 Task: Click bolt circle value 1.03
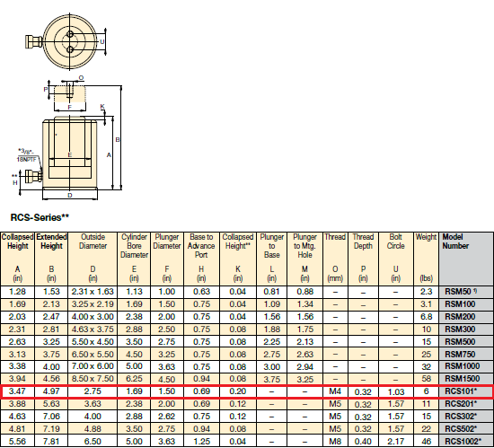pos(396,392)
